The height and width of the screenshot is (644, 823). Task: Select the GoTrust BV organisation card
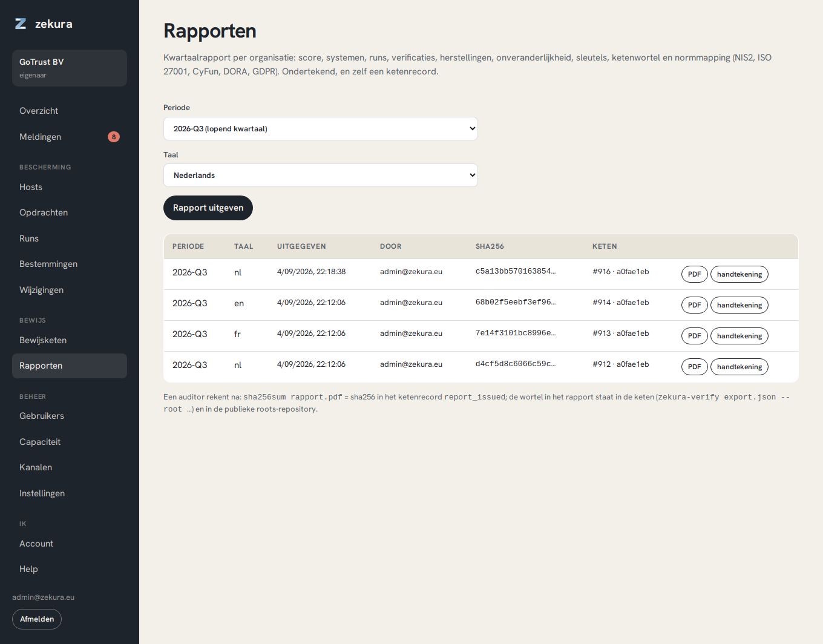point(70,68)
